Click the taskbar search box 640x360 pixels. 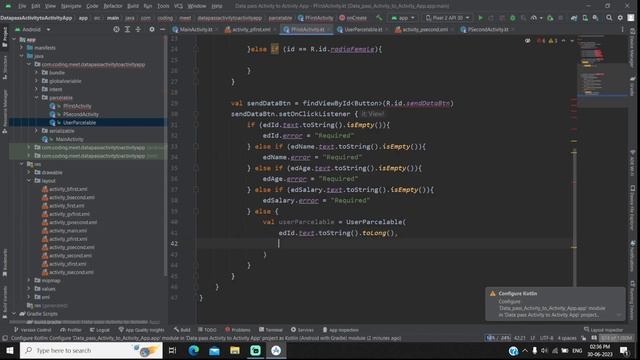pyautogui.click(x=91, y=350)
